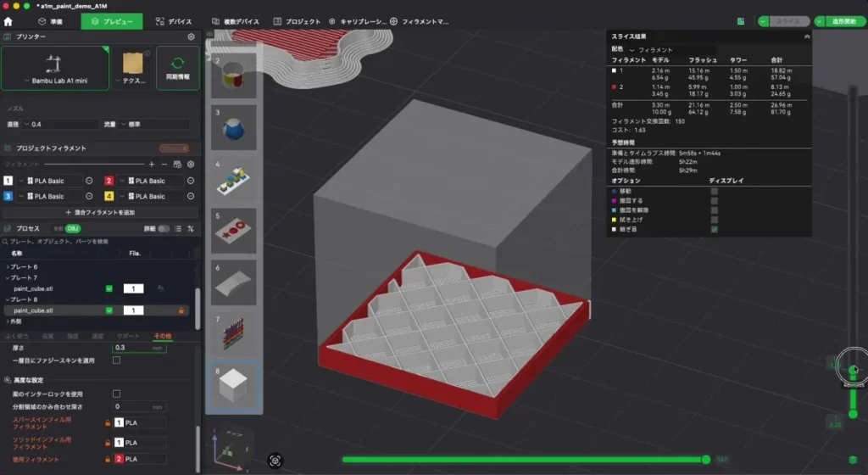868x475 pixels.
Task: Hide 継ぎ目 seam display checkbox
Action: [714, 229]
